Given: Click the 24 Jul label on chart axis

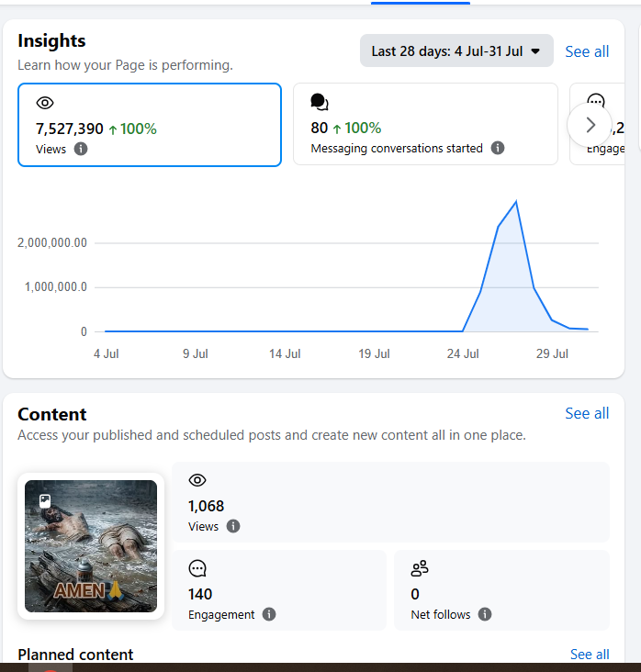Looking at the screenshot, I should point(463,354).
